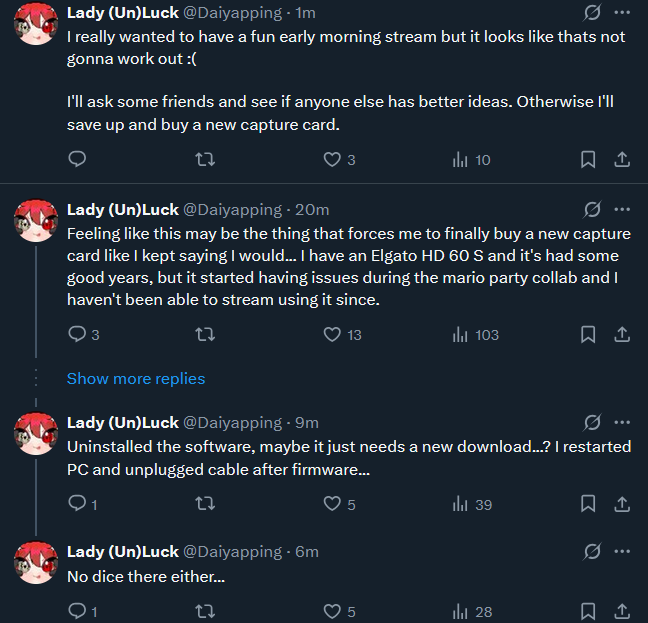Screen dimensions: 648x623
Task: Like the early morning stream tweet
Action: click(333, 160)
